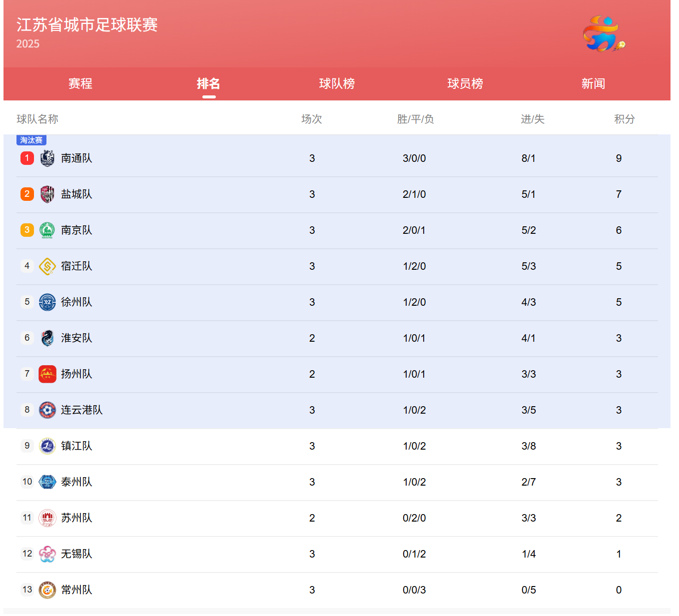Viewport: 679px width, 616px height.
Task: Click the Wuxi team (无锡队) pink logo
Action: point(47,554)
